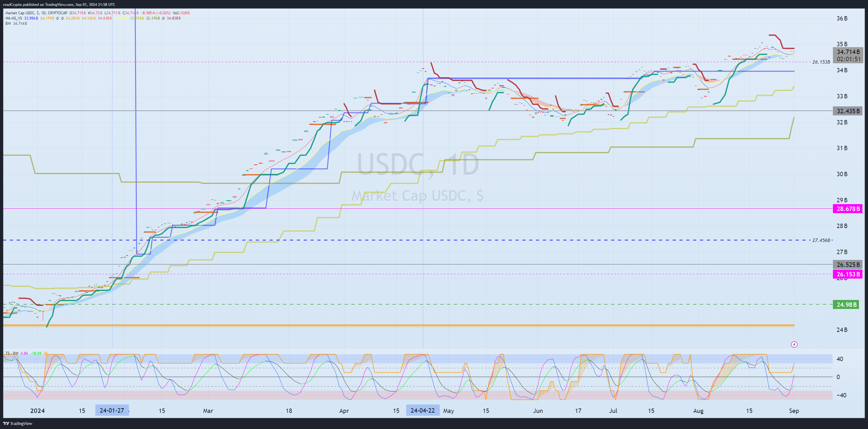This screenshot has height=429, width=868.
Task: Click the green 24.98B price label
Action: tap(846, 305)
